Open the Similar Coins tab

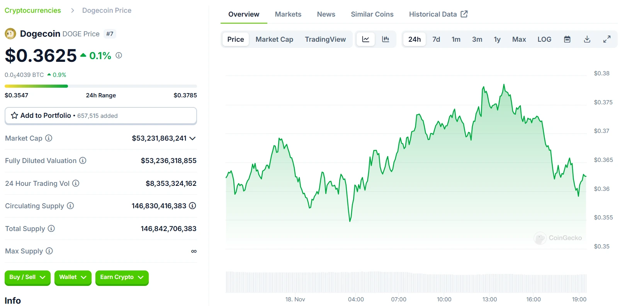click(372, 14)
